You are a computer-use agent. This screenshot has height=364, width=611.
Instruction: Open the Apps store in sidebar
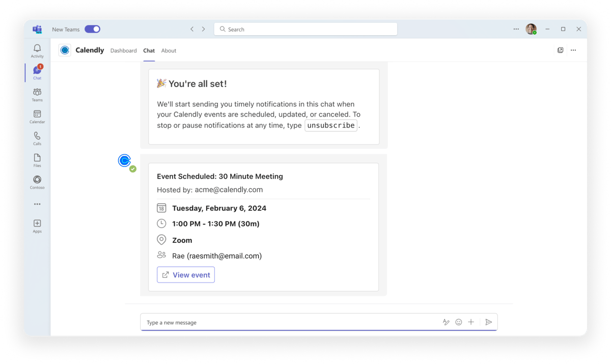(37, 226)
